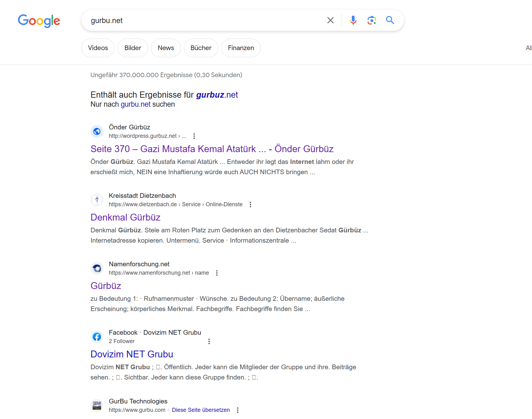This screenshot has height=419, width=532.
Task: Open more options for Facebook result
Action: [209, 341]
